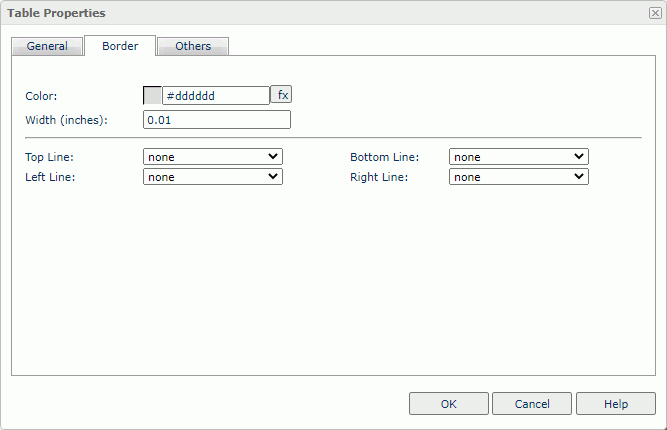Expand the Top Line dropdown
Image resolution: width=667 pixels, height=430 pixels.
(x=213, y=157)
